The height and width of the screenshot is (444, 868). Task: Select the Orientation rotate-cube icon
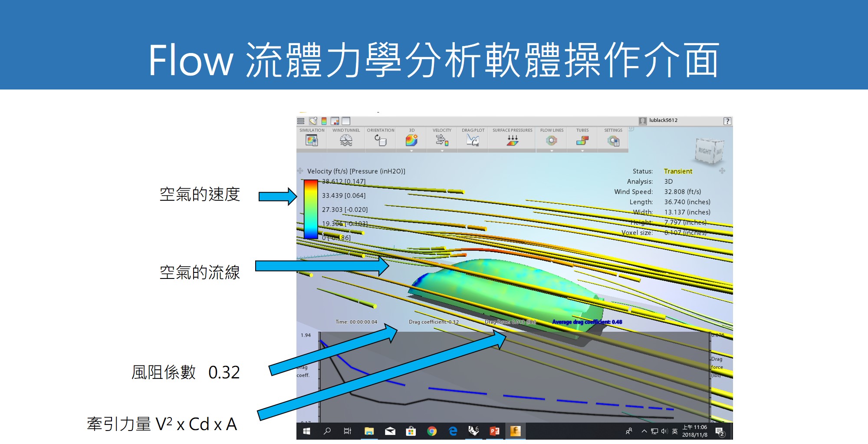point(381,140)
